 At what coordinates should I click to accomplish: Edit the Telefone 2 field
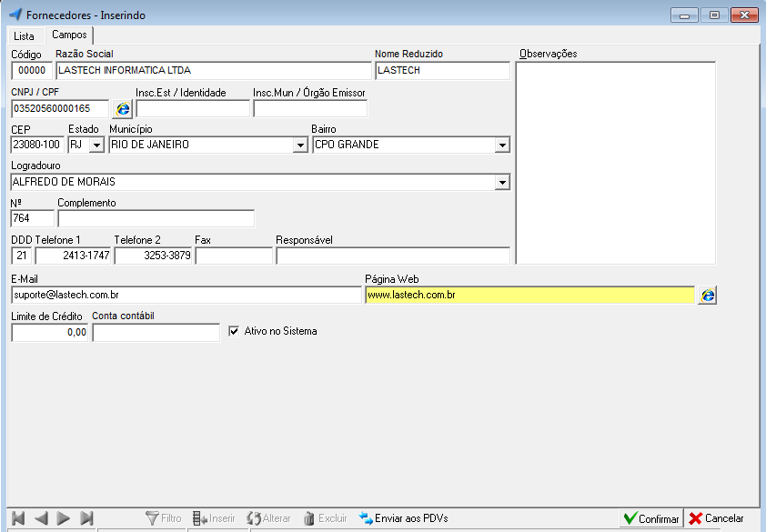pos(153,256)
